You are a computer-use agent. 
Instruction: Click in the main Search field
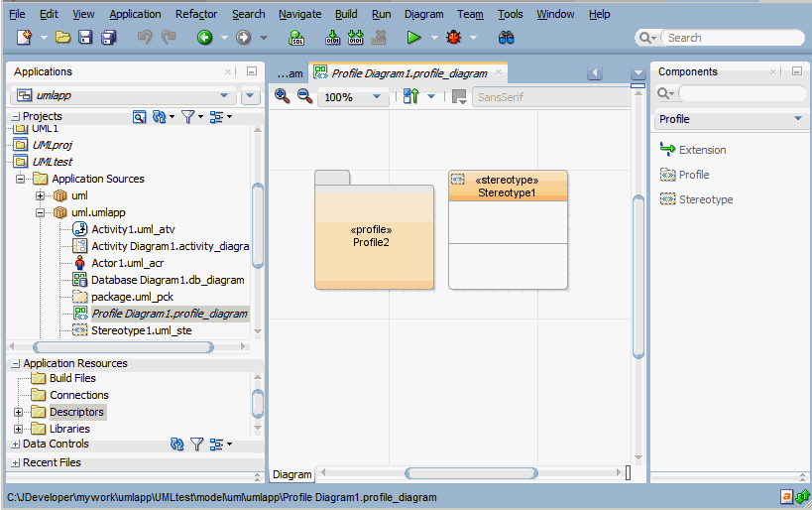[733, 38]
